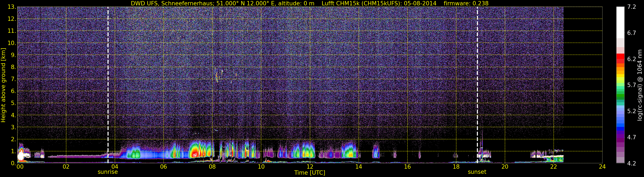
Task: Click the '08' time tick label
Action: (x=212, y=167)
